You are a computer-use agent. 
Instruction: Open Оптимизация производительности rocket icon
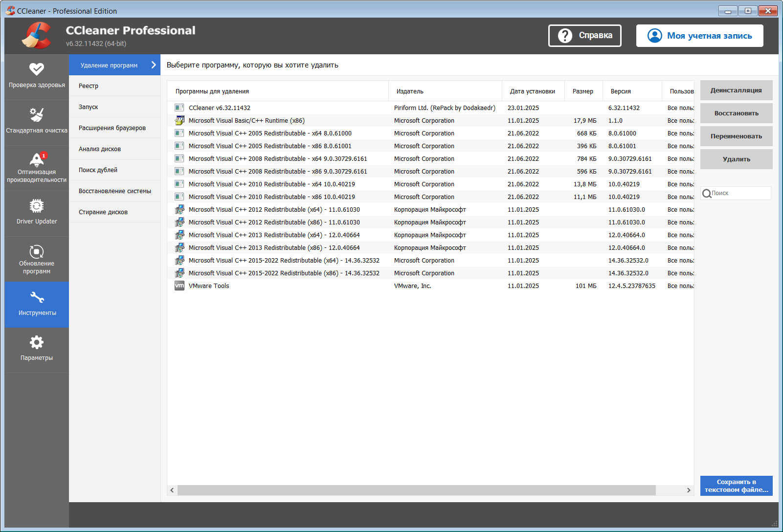[37, 159]
